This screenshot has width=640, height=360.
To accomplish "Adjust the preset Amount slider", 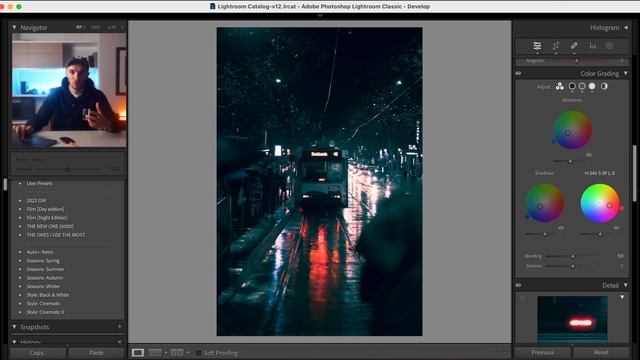I will point(67,169).
